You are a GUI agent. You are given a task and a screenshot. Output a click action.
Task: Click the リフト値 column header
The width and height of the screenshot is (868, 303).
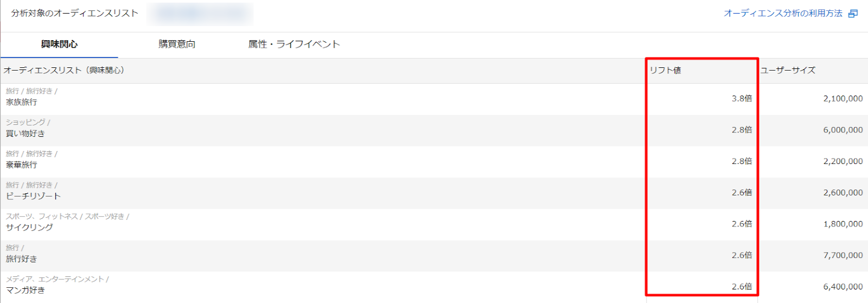pos(666,71)
